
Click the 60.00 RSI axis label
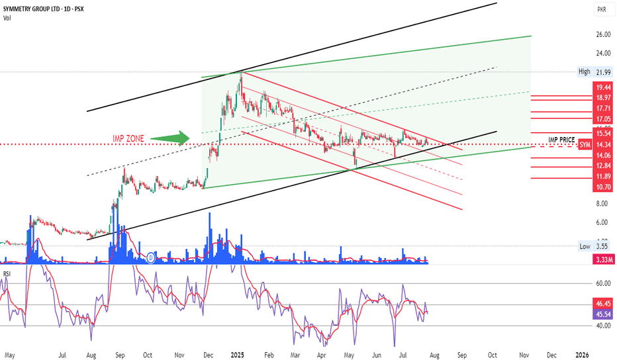[603, 283]
